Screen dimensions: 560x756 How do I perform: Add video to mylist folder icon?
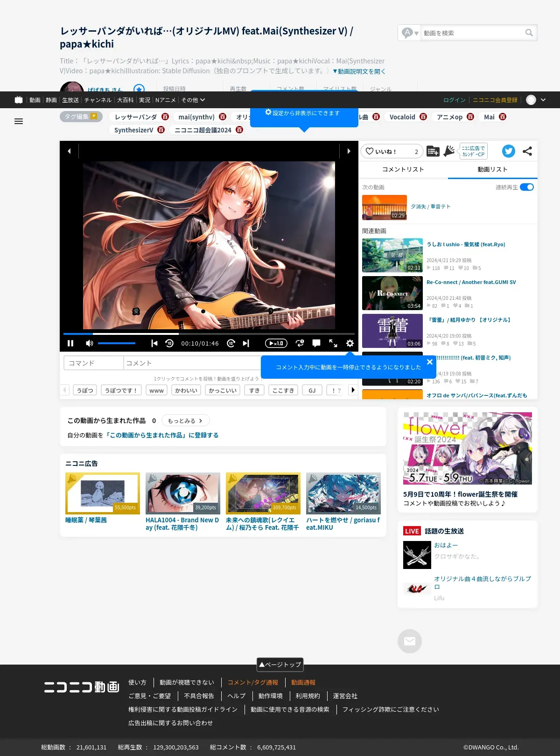pos(433,151)
